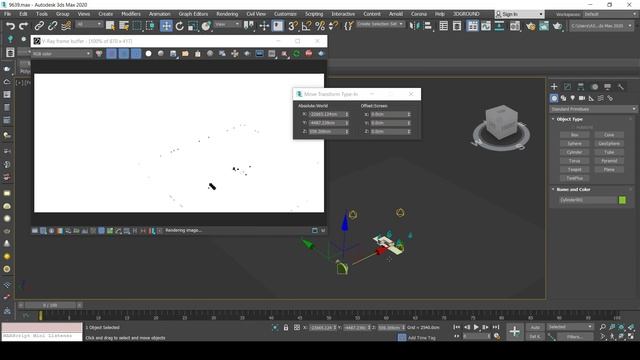The width and height of the screenshot is (640, 360).
Task: Open the Graph Editors menu
Action: (193, 14)
